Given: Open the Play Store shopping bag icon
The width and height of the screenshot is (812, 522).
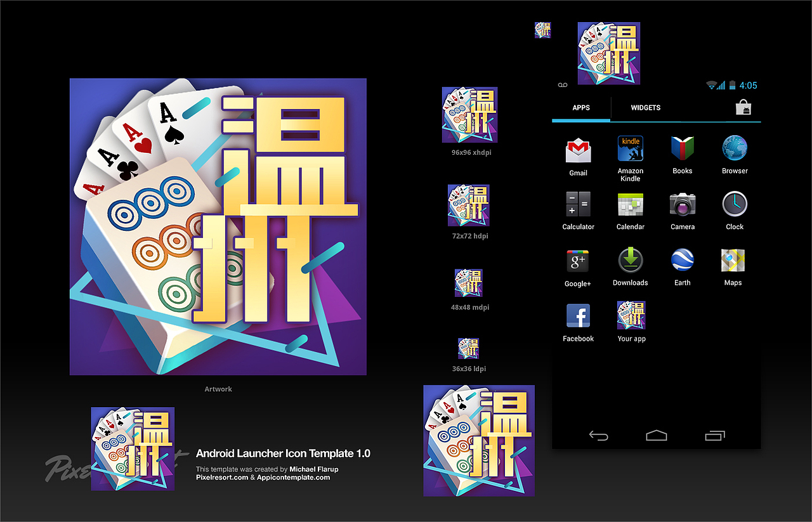Looking at the screenshot, I should [743, 108].
